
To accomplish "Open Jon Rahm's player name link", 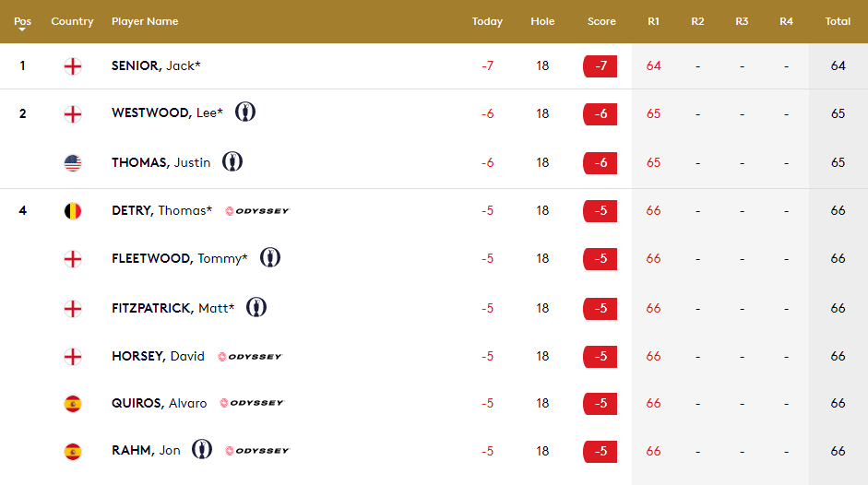I will 146,451.
